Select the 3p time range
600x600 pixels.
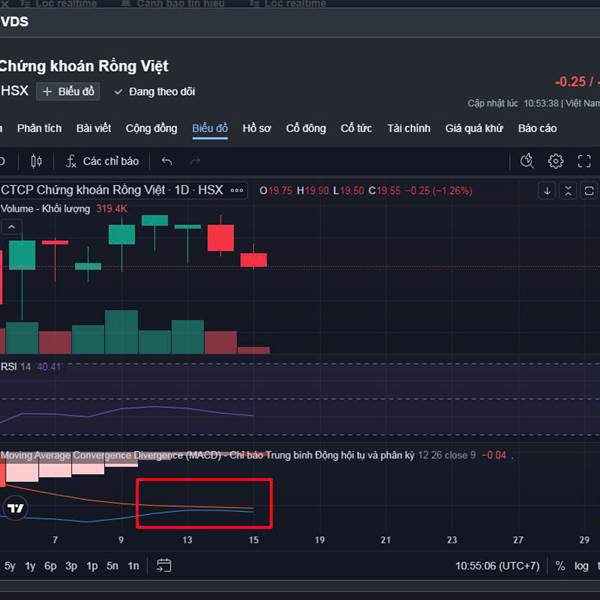(x=71, y=566)
